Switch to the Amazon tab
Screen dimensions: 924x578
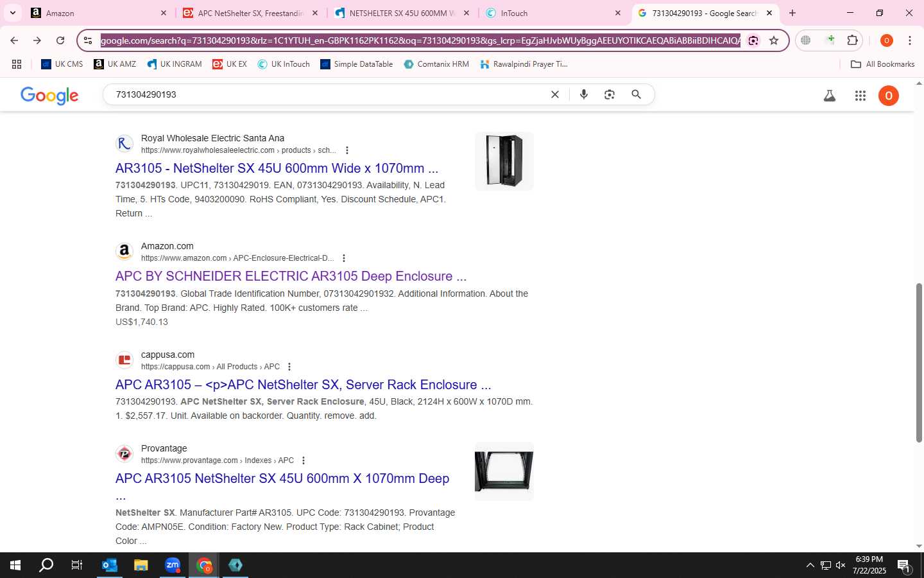point(99,13)
